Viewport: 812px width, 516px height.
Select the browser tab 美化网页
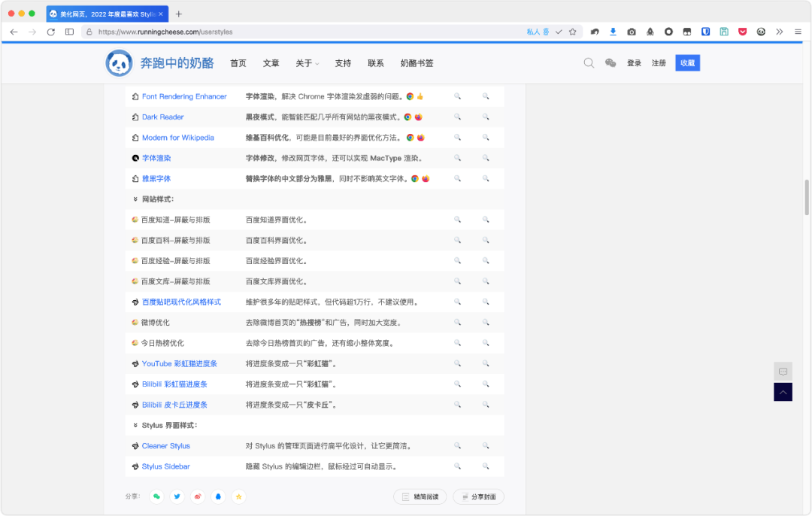[x=108, y=14]
